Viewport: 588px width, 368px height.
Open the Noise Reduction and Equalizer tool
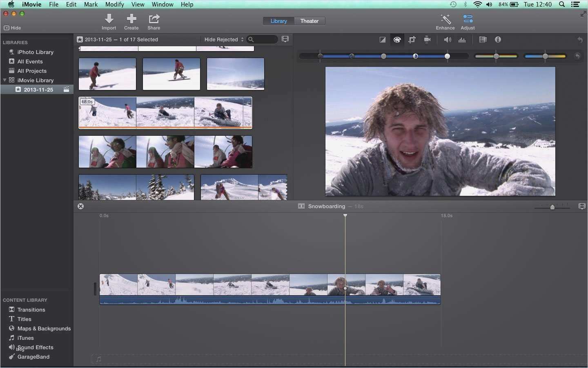point(462,40)
